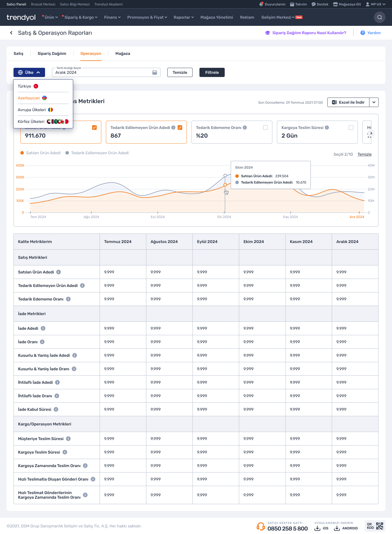Click the search magnifier icon

(x=379, y=17)
